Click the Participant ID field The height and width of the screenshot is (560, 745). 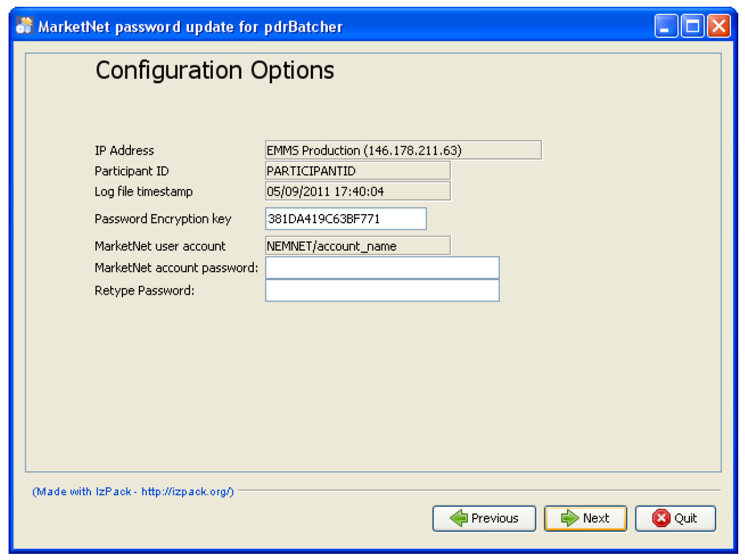coord(358,171)
